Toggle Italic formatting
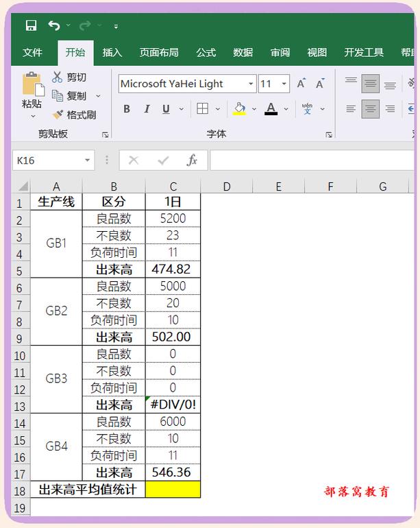 (x=147, y=109)
